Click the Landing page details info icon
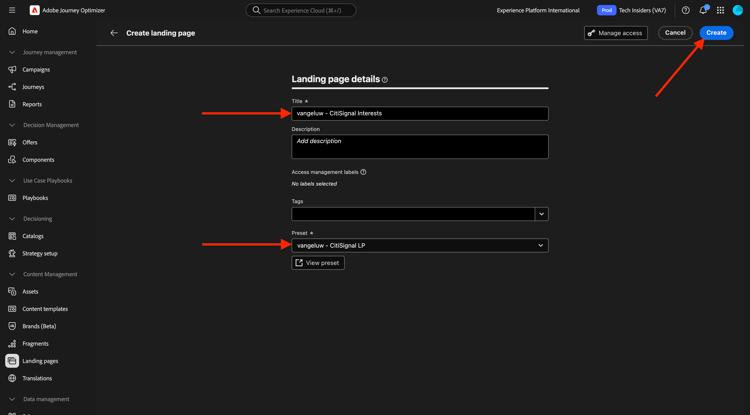750x415 pixels. coord(385,80)
